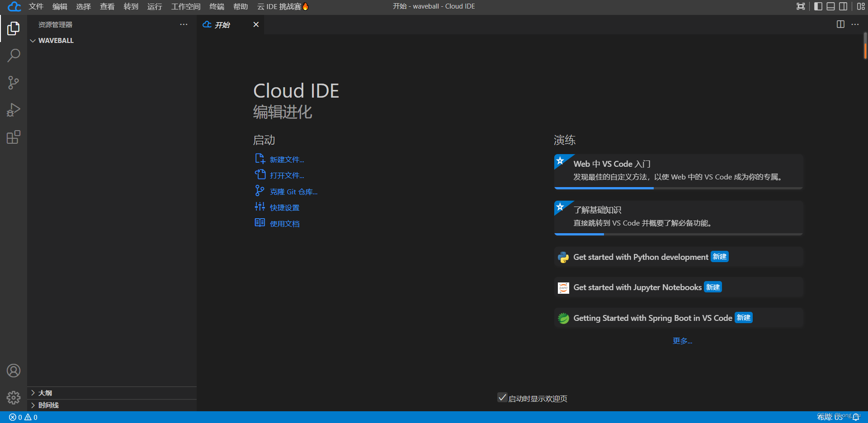868x423 pixels.
Task: Click the 更多... link under walkthroughs
Action: (x=682, y=341)
